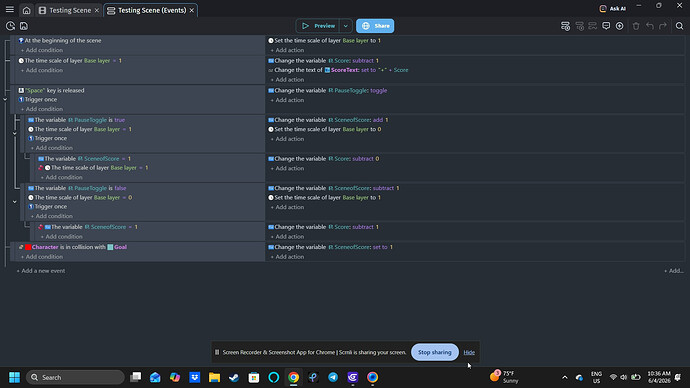Add a new event using toolbar icon

(x=565, y=26)
